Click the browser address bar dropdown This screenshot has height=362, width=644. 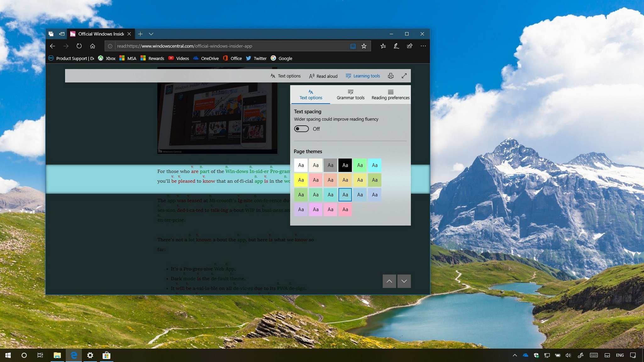152,34
